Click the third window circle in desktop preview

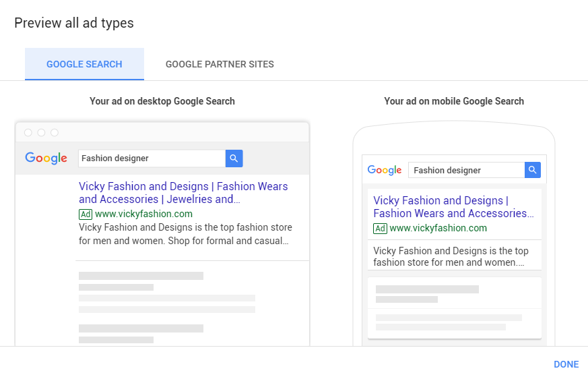point(55,133)
